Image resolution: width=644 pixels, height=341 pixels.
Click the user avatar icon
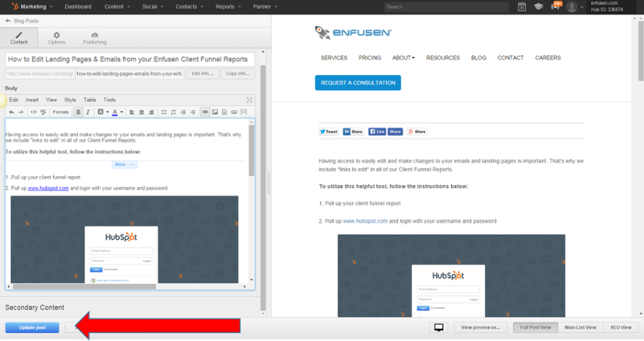[x=572, y=7]
